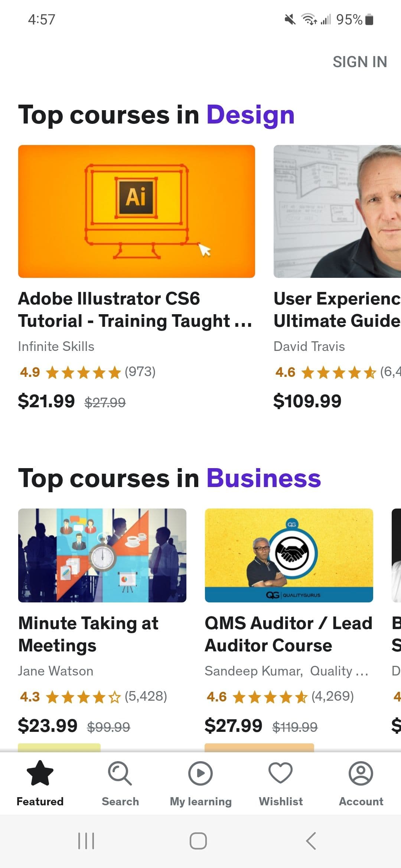Tap the recent apps navigation button
The image size is (401, 868).
pyautogui.click(x=86, y=841)
